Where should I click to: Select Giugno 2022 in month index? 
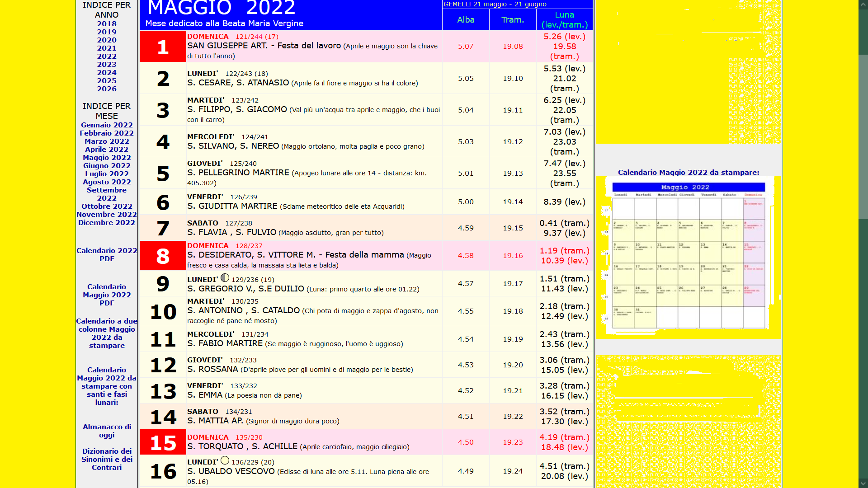tap(107, 166)
